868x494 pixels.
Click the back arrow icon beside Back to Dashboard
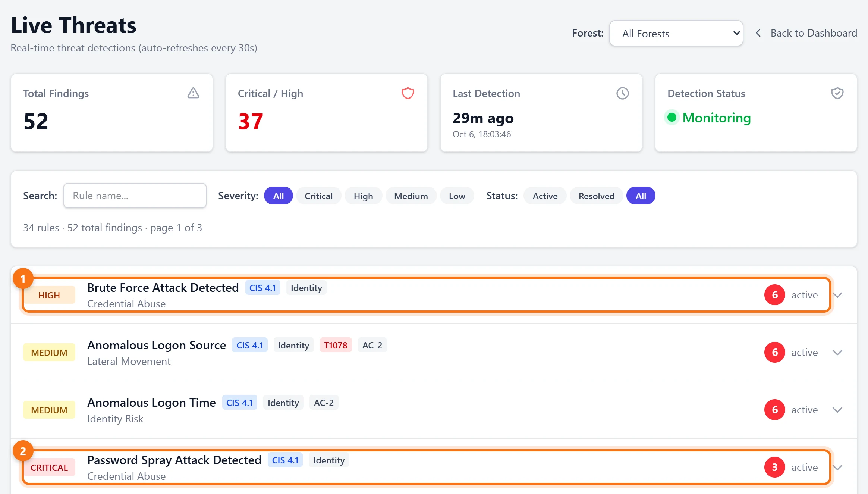coord(758,33)
